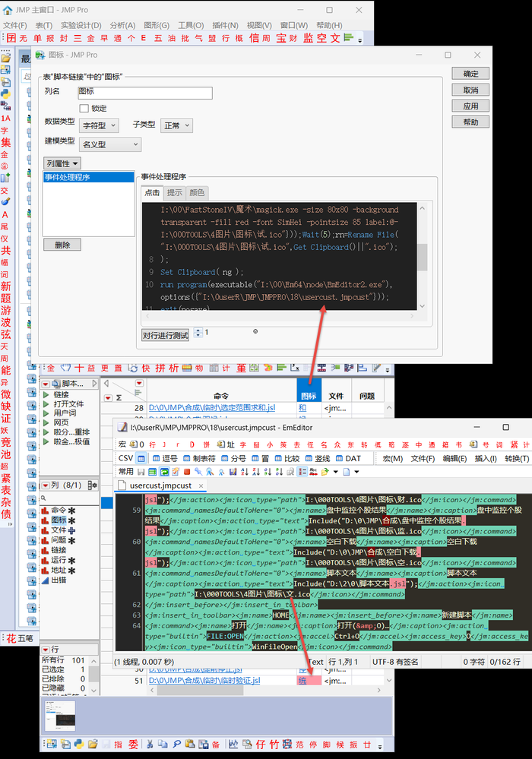Open the 列属性 dropdown button
Viewport: 532px width, 759px height.
tap(62, 163)
